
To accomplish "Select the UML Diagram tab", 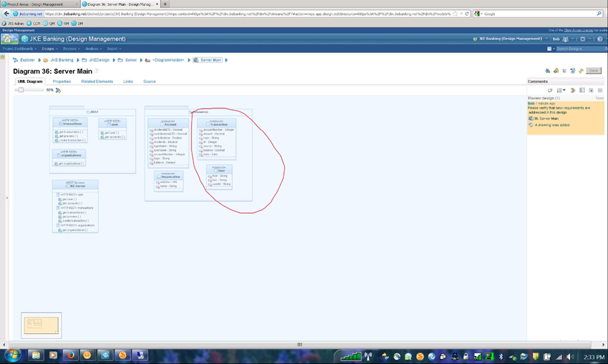I will (30, 82).
